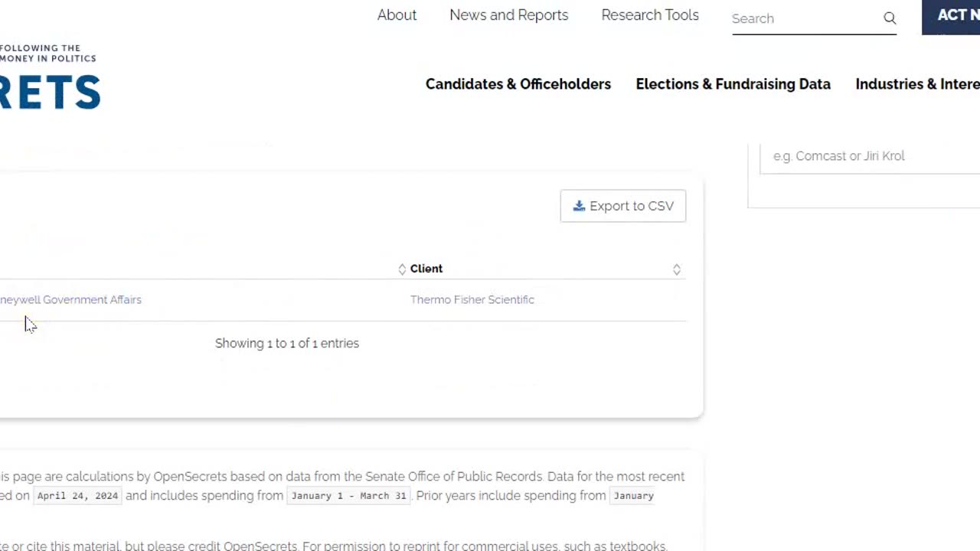Screen dimensions: 980x551
Task: Open Thermo Fisher Scientific client link
Action: tap(472, 299)
